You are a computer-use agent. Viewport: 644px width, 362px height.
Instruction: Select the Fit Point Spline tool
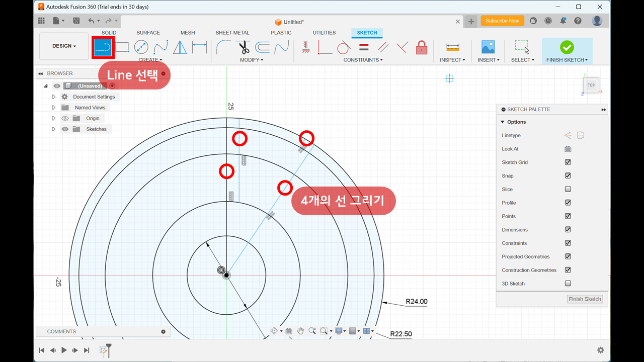click(160, 47)
